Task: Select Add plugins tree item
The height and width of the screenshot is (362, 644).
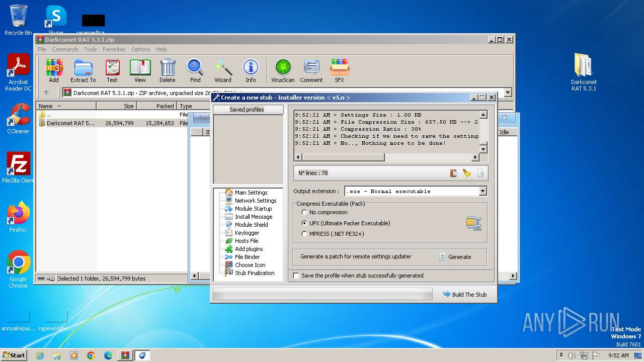Action: [x=249, y=249]
